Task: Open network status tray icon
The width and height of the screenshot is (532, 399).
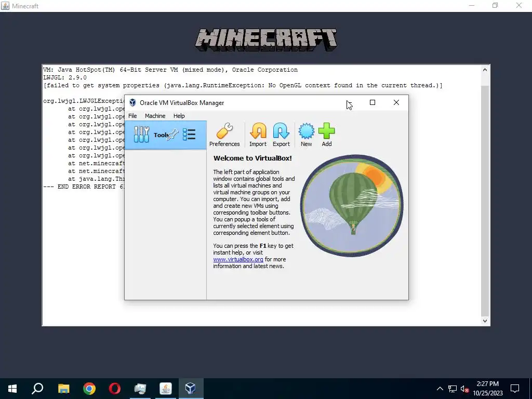Action: click(453, 389)
